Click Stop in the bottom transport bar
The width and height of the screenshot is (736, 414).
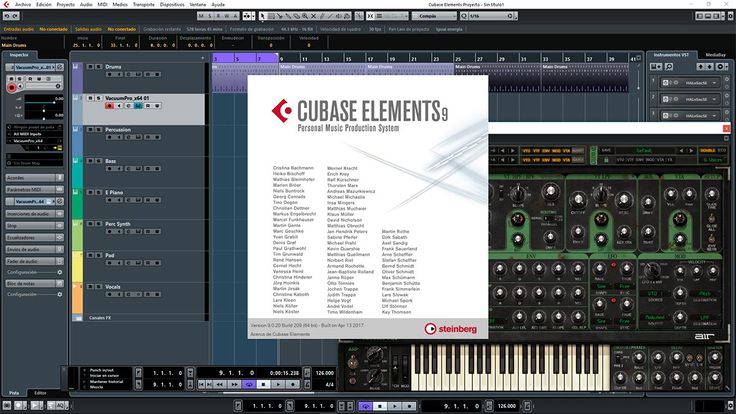(380, 406)
